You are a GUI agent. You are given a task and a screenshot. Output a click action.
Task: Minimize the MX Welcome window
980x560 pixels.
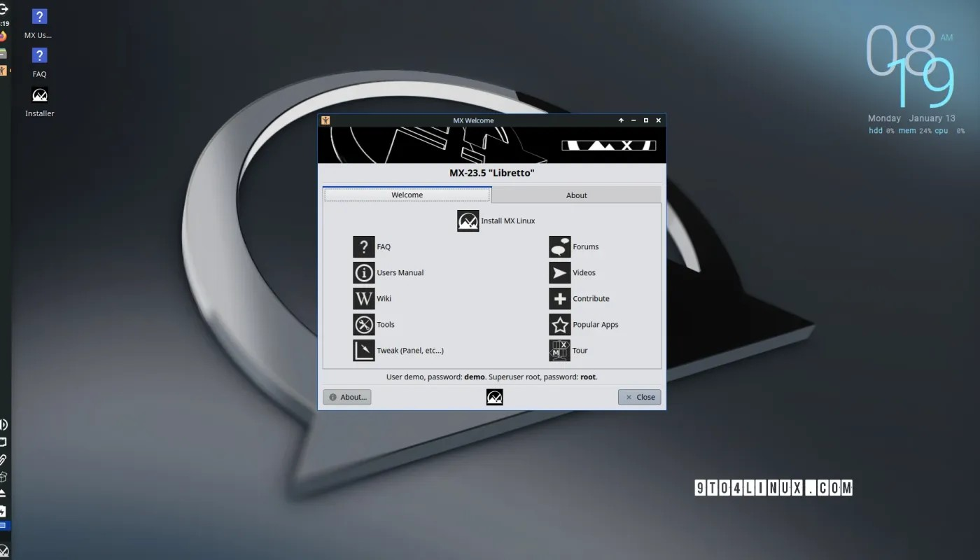click(633, 120)
